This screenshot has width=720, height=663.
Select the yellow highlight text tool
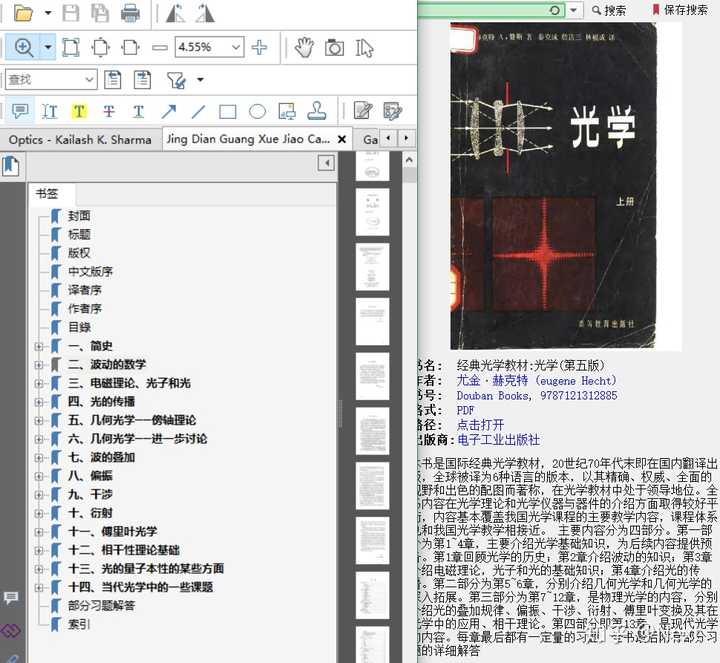point(79,111)
